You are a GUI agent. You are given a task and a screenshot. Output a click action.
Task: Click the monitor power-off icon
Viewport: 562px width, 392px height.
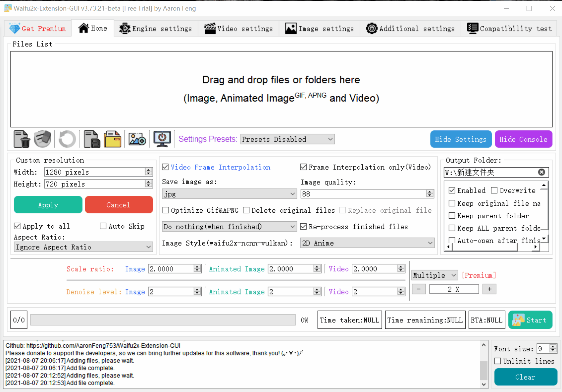pyautogui.click(x=162, y=139)
